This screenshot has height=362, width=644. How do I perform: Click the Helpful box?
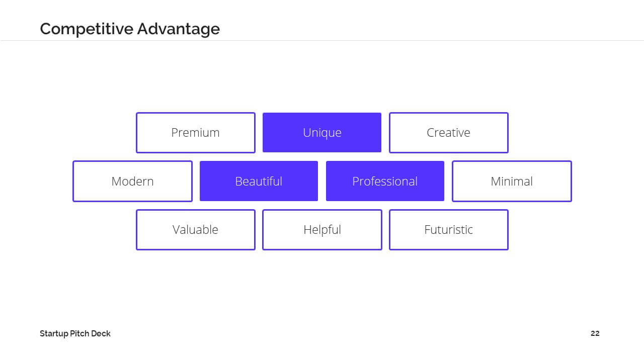tap(322, 230)
